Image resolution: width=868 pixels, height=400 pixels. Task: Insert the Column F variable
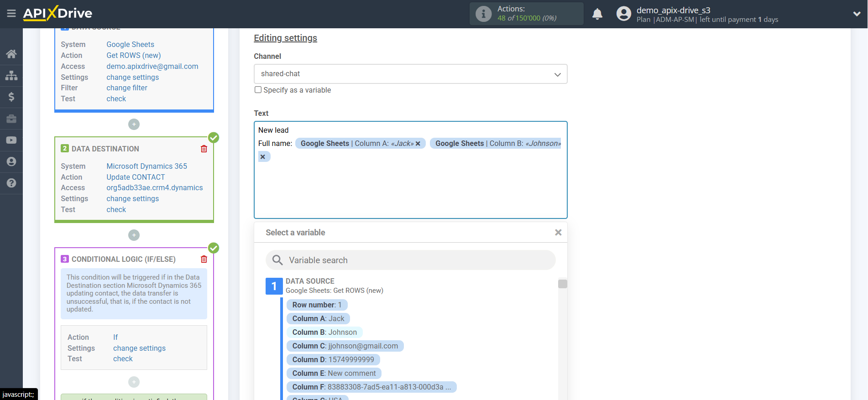tap(371, 387)
